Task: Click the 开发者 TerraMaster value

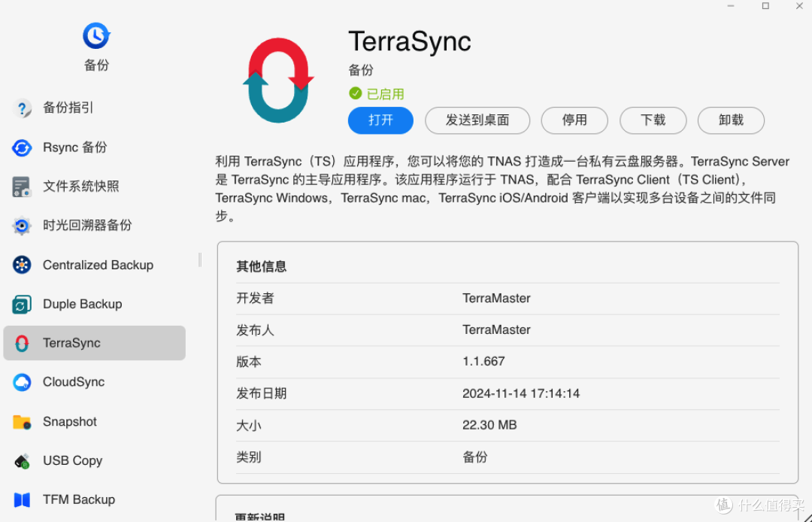Action: 496,299
